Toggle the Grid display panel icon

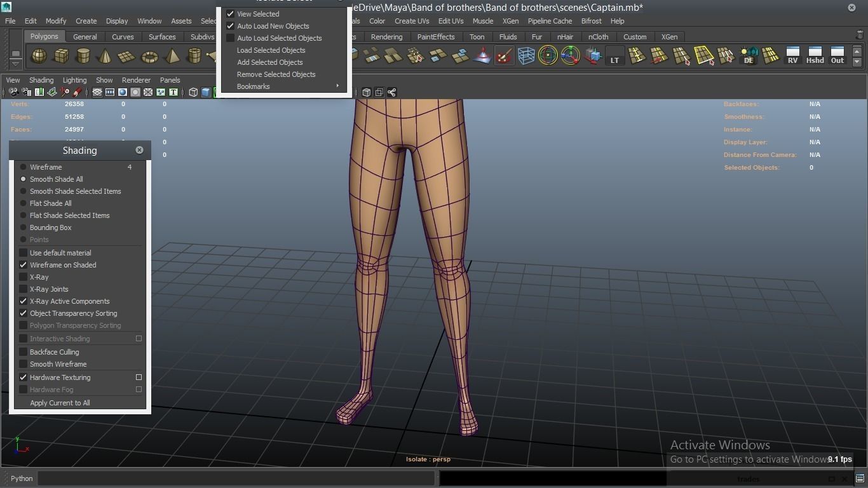coord(97,92)
